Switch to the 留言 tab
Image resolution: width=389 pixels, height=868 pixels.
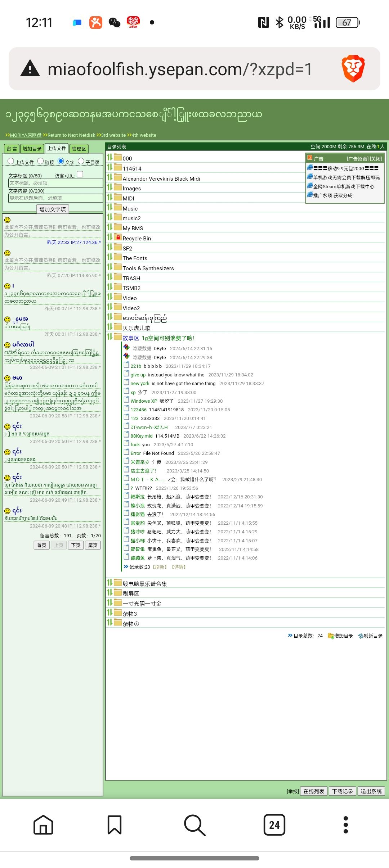pos(12,149)
